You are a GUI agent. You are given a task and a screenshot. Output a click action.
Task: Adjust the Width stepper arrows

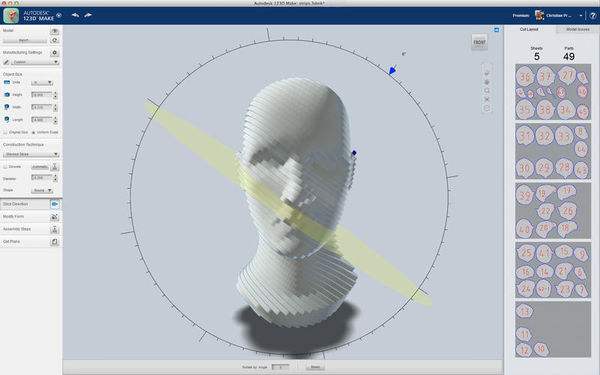tap(55, 108)
